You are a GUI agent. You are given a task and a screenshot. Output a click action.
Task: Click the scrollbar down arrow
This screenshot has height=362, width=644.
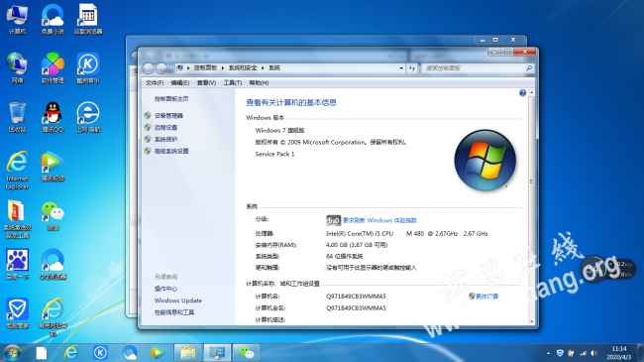531,321
